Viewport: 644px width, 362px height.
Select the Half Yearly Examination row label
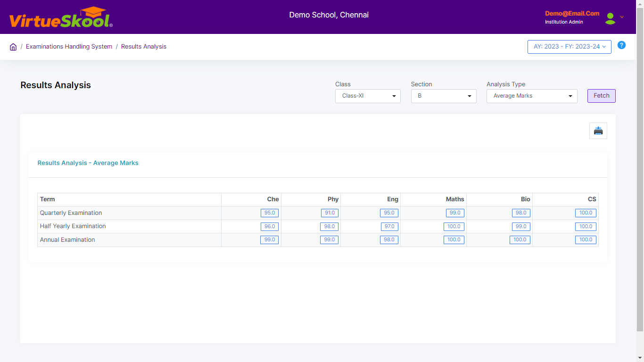(73, 226)
